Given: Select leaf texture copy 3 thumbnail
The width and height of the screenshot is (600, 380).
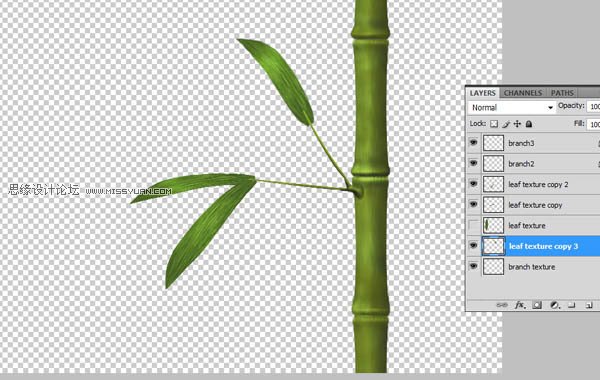Looking at the screenshot, I should (493, 246).
